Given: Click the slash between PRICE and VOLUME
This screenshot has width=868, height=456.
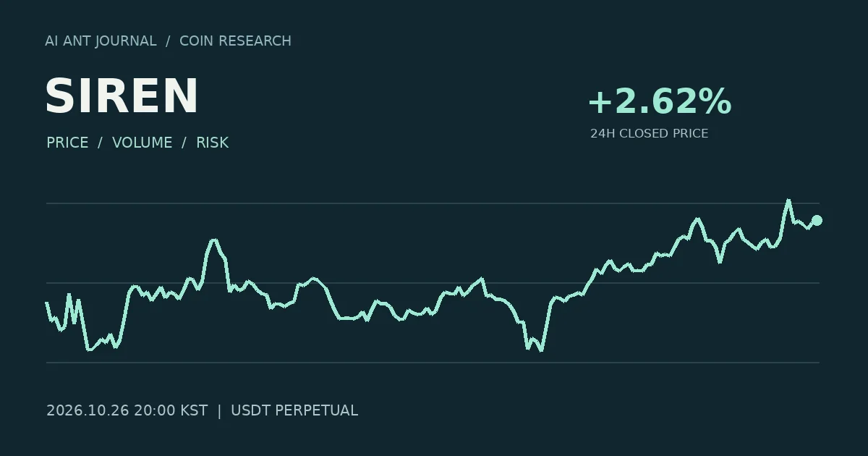Looking at the screenshot, I should (101, 143).
